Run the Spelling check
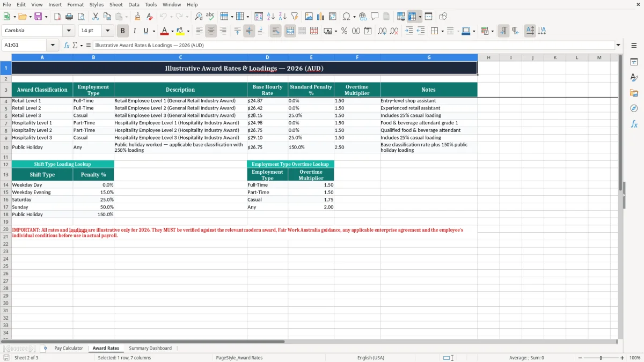The image size is (644, 362). tap(210, 17)
